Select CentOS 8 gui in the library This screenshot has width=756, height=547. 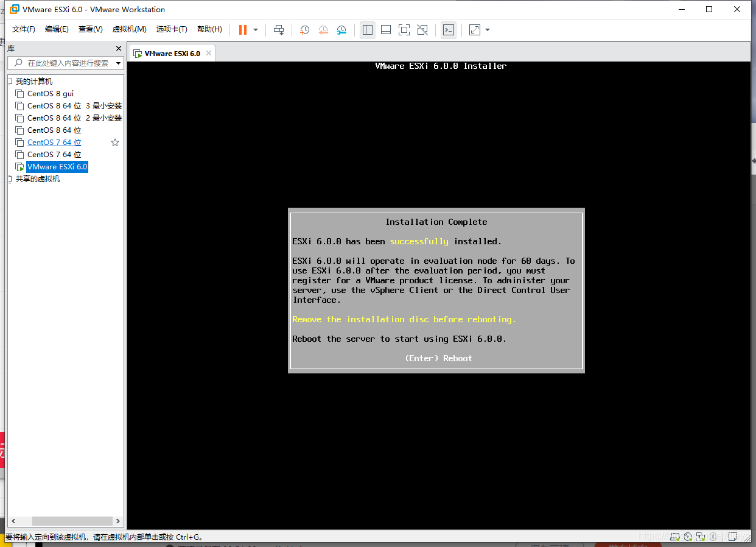(51, 94)
